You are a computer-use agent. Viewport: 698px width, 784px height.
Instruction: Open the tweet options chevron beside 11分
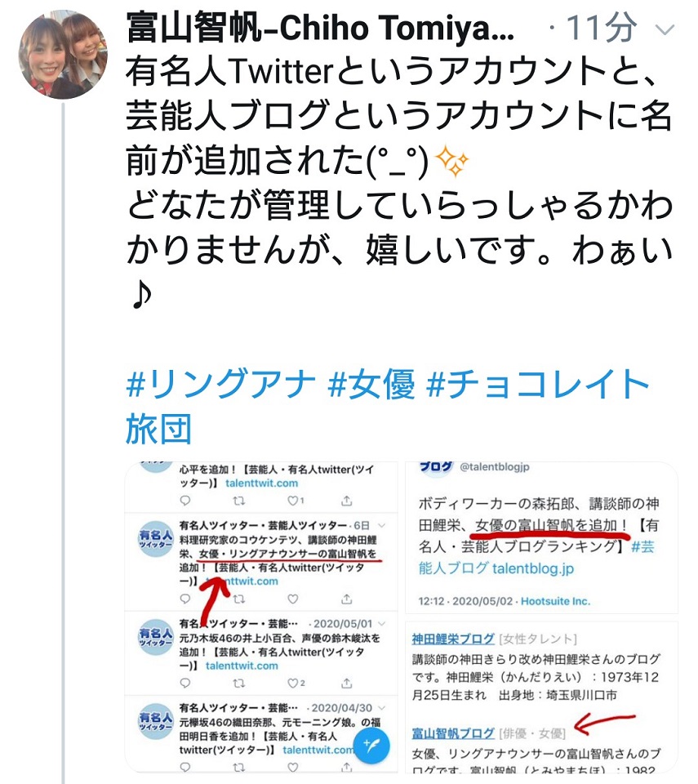(x=665, y=30)
